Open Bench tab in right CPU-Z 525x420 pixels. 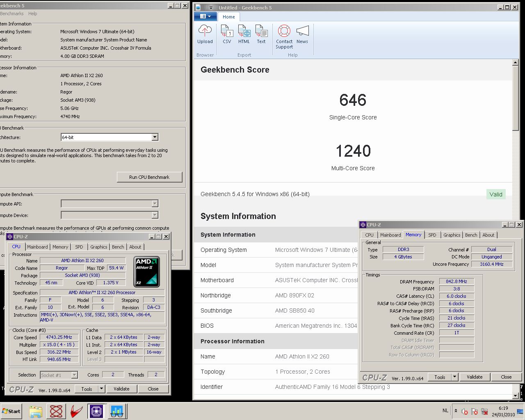(x=471, y=235)
